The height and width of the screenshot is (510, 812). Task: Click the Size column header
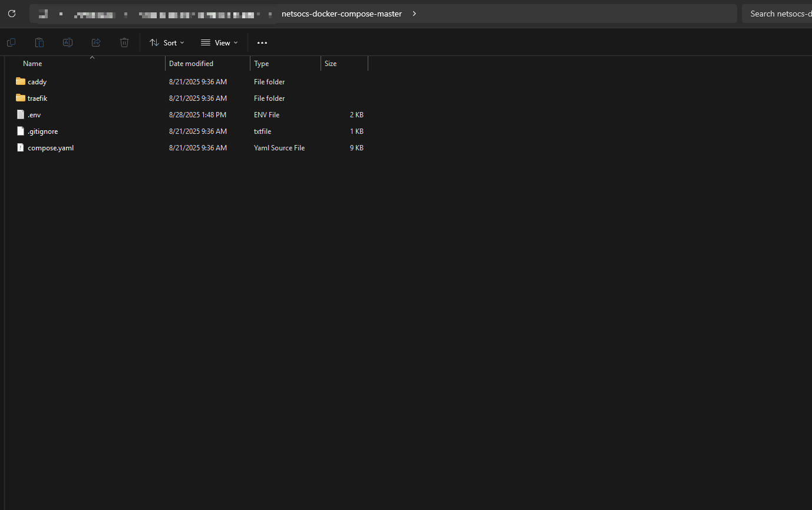331,64
